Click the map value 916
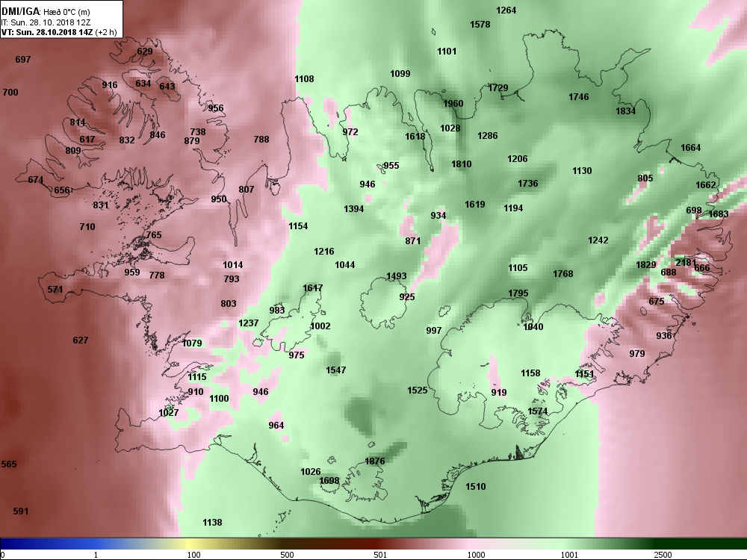Screen dimensions: 747x560 pos(110,85)
